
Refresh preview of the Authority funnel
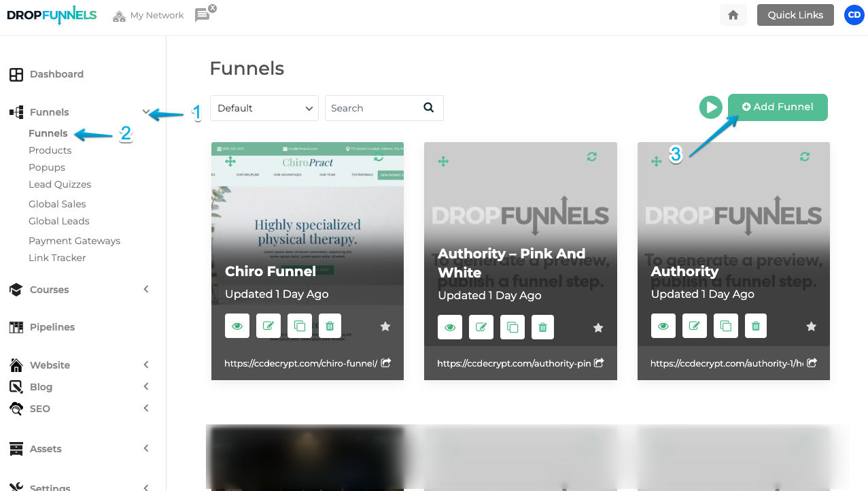[x=805, y=156]
